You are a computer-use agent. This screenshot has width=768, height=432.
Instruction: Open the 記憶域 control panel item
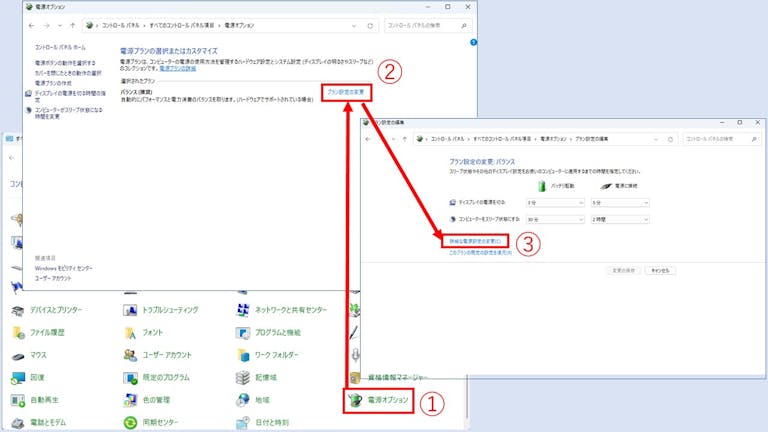coord(257,378)
